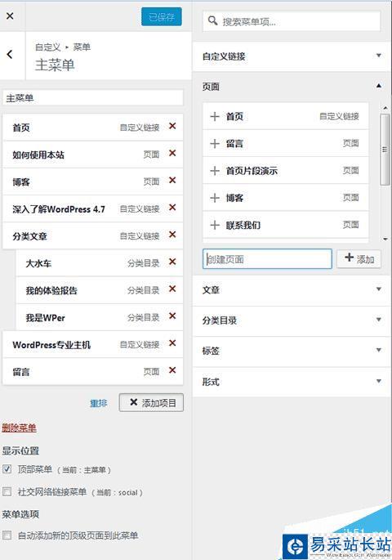Image resolution: width=392 pixels, height=560 pixels.
Task: Expand the 形式 section
Action: click(291, 382)
